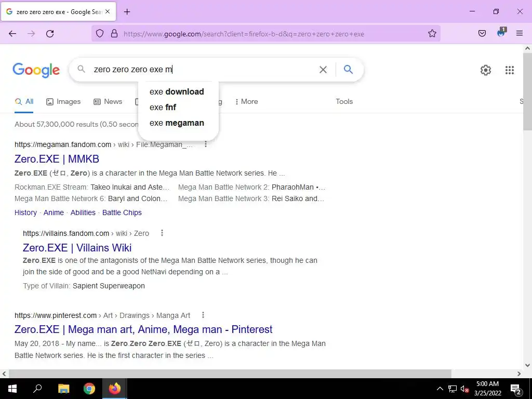532x399 pixels.
Task: Click the padlock site info icon
Action: point(114,34)
